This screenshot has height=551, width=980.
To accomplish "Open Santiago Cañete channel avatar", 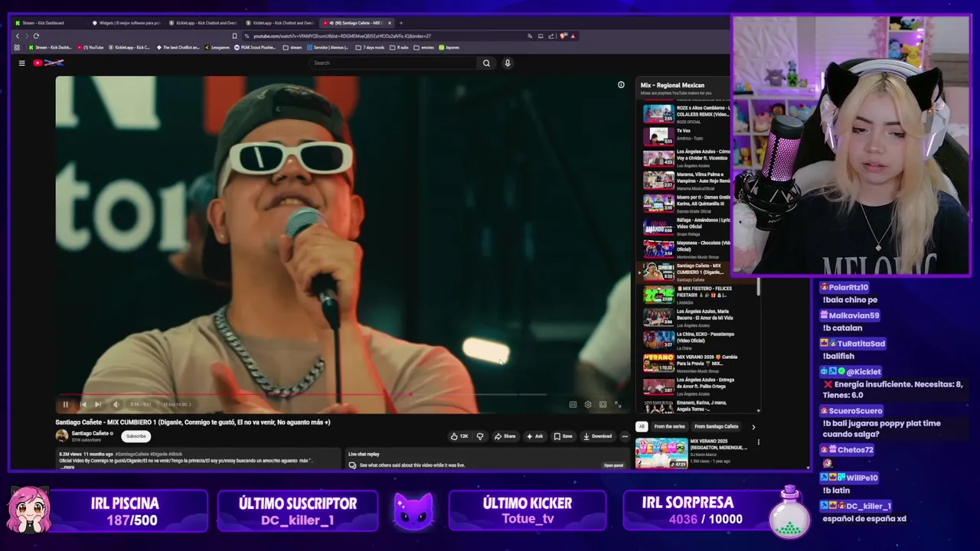I will [62, 436].
